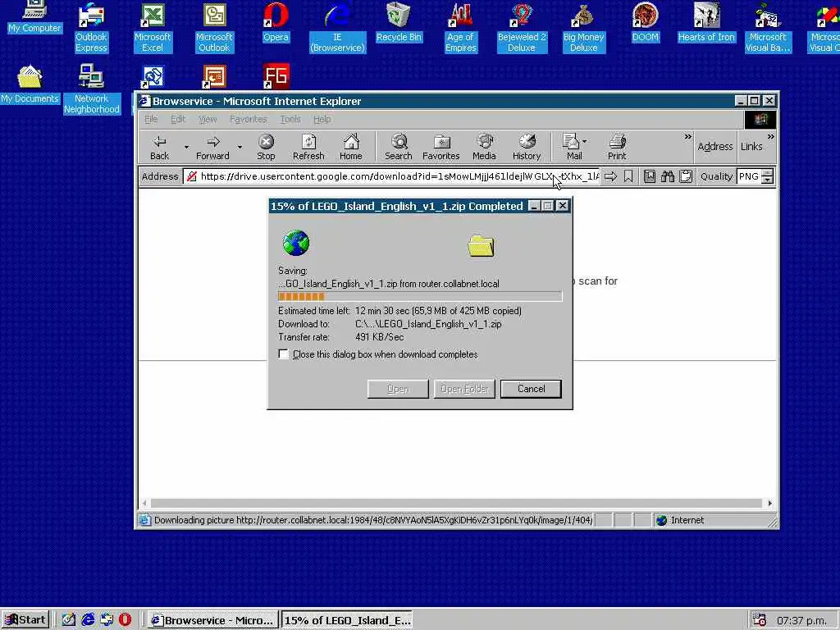Click the book icon in Browservice bar

point(650,176)
